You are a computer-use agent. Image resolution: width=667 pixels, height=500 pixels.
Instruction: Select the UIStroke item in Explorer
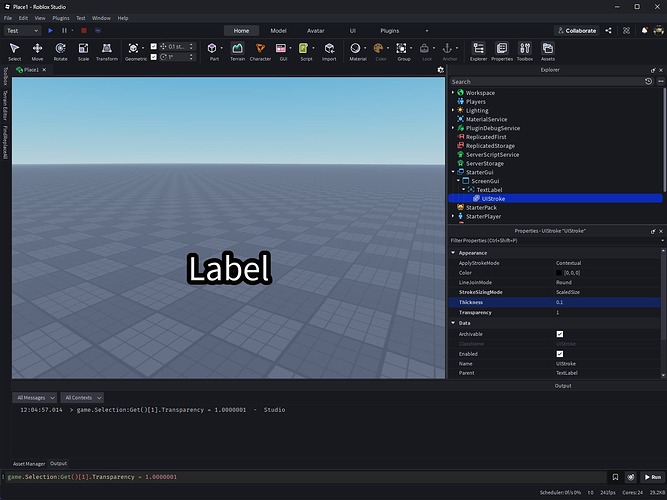point(556,199)
